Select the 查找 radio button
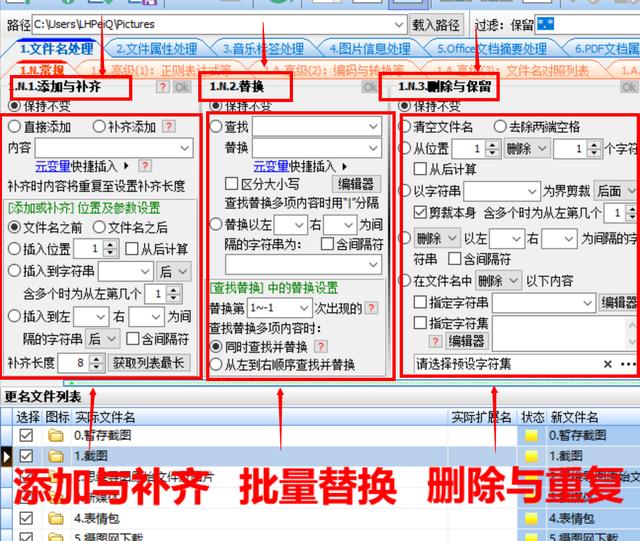The width and height of the screenshot is (640, 541). [x=216, y=126]
